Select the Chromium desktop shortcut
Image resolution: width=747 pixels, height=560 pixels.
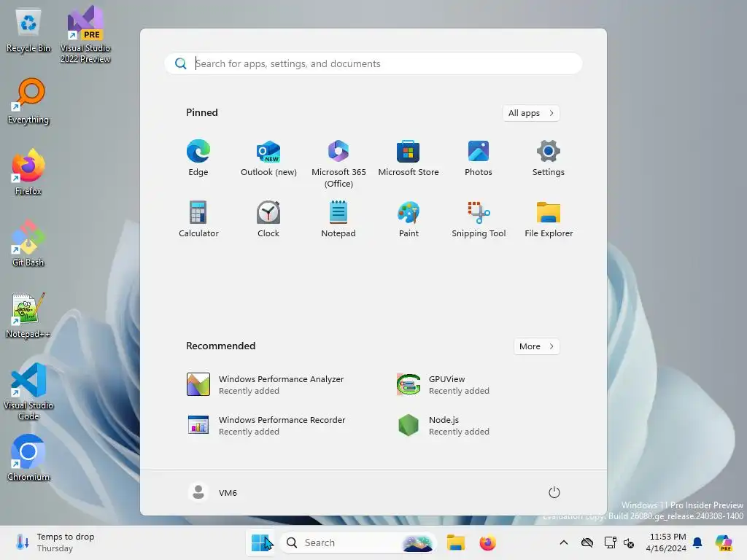(x=28, y=458)
